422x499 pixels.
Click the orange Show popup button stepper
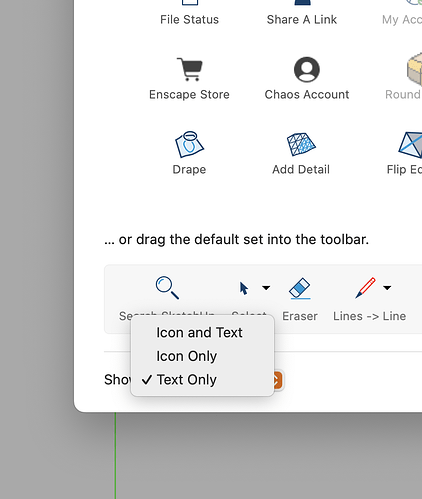(278, 380)
